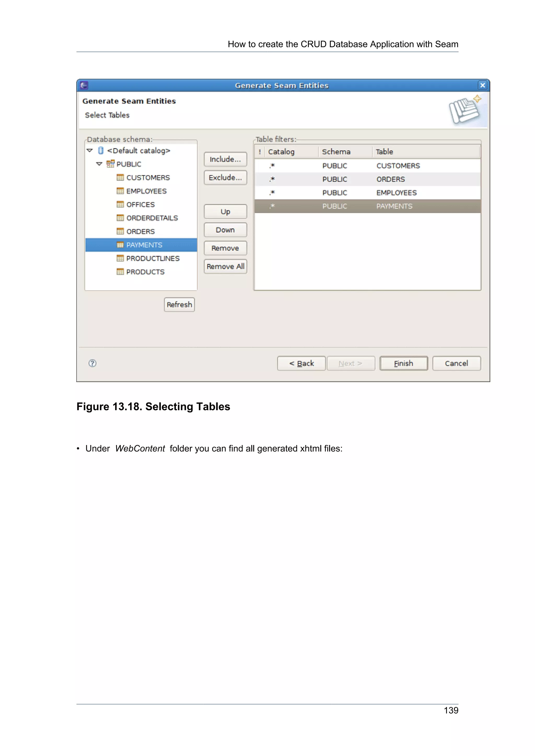Click the Default catalog database icon
Screen dimensions: 535x756
coord(101,150)
